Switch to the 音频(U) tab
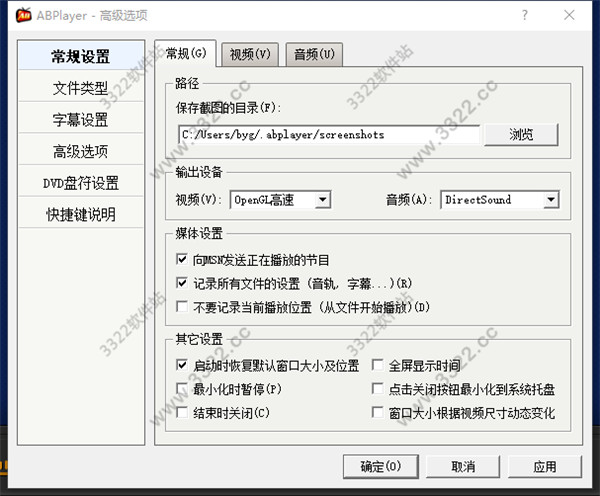The width and height of the screenshot is (600, 496). click(x=314, y=54)
